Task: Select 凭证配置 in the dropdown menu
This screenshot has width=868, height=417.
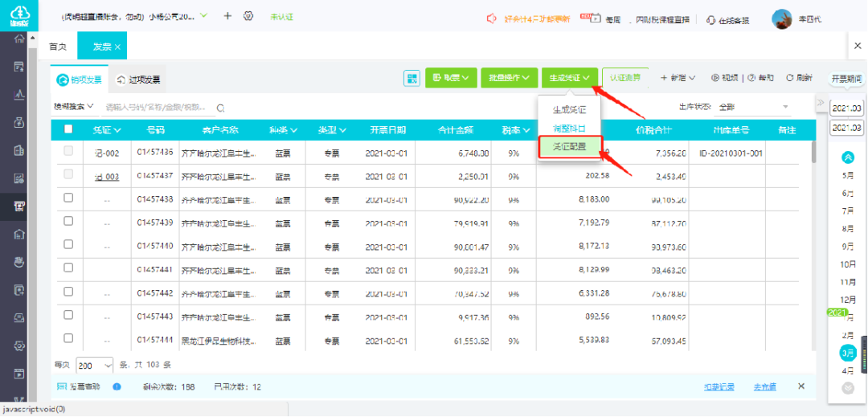Action: (x=569, y=147)
